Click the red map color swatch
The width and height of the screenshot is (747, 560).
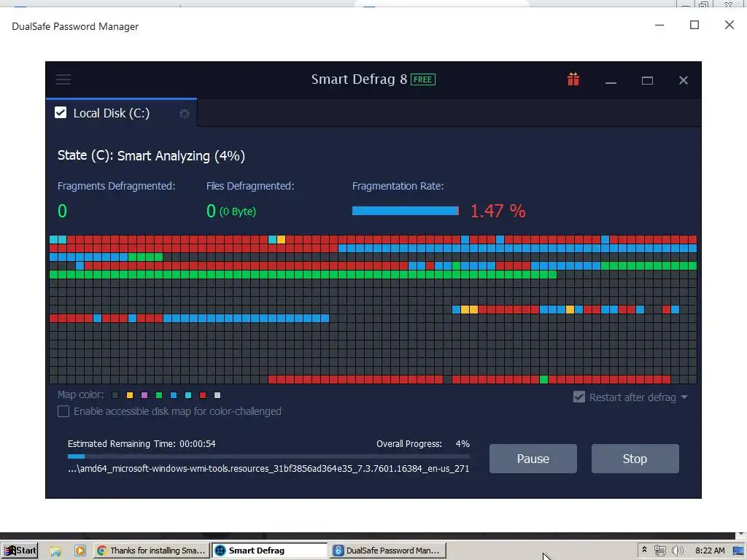pos(203,395)
